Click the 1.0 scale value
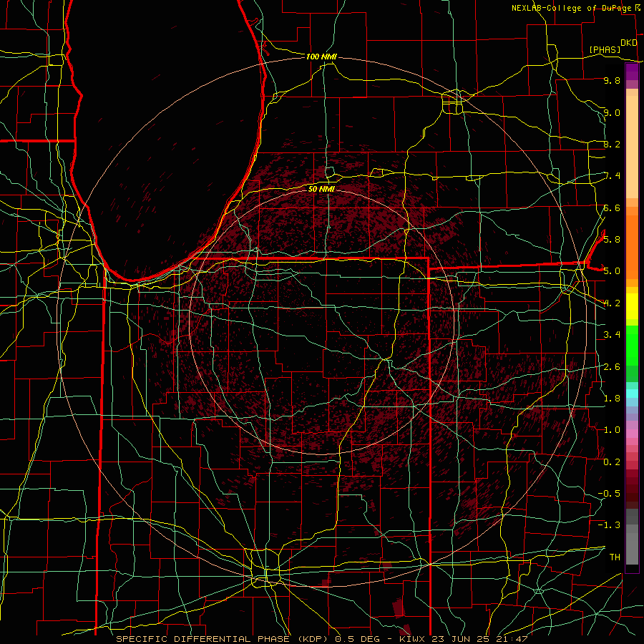This screenshot has width=644, height=644. pyautogui.click(x=612, y=429)
